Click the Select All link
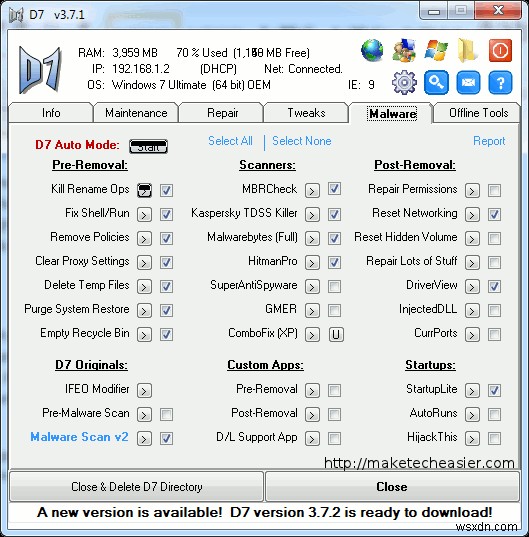The image size is (529, 537). pos(230,141)
